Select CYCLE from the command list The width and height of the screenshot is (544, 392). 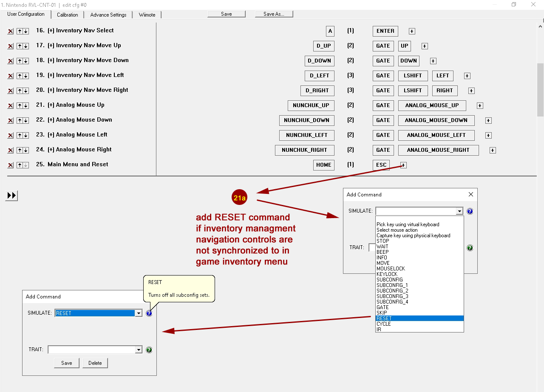pos(383,324)
